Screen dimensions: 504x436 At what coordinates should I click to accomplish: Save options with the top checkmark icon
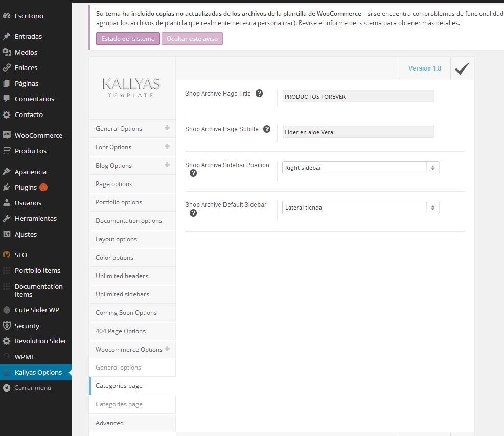pyautogui.click(x=462, y=68)
